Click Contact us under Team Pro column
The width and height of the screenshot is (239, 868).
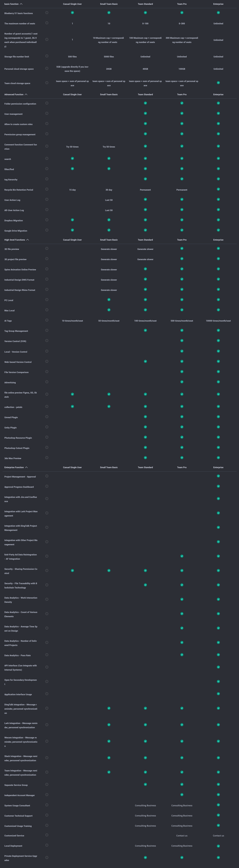182,836
